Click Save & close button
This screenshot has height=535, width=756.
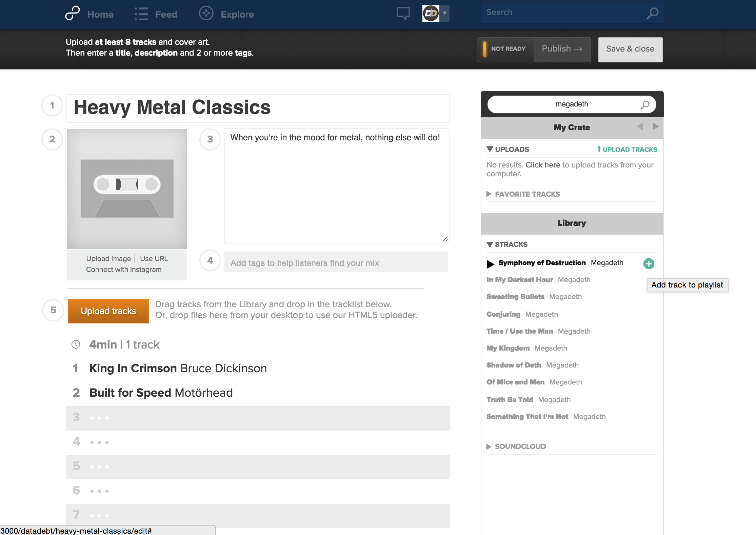point(630,49)
